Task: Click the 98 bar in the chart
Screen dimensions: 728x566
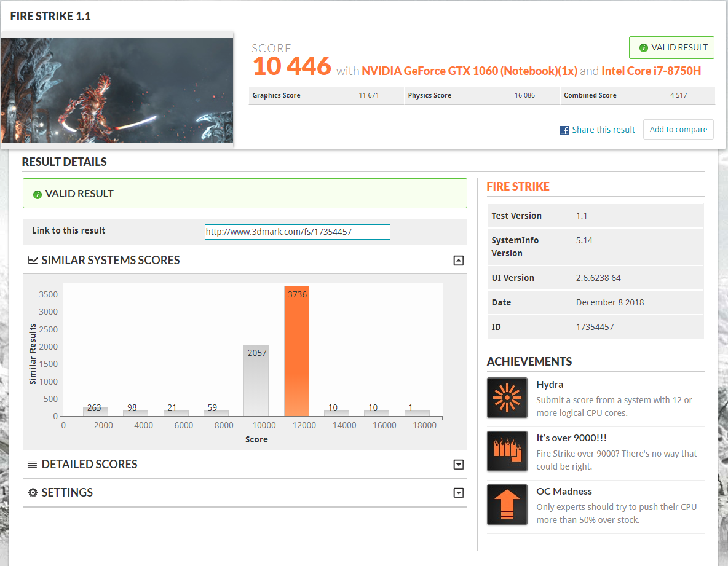Action: (x=135, y=413)
